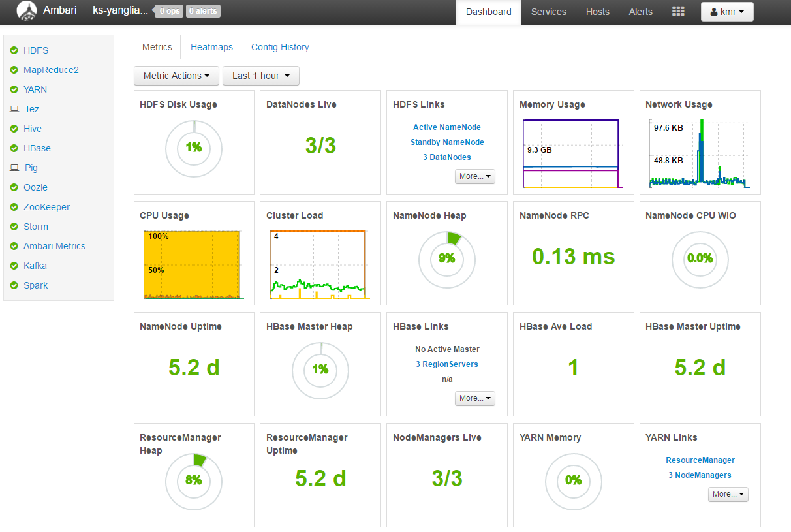Open the ResourceManager link in YARN Links
The image size is (791, 532).
pos(700,460)
